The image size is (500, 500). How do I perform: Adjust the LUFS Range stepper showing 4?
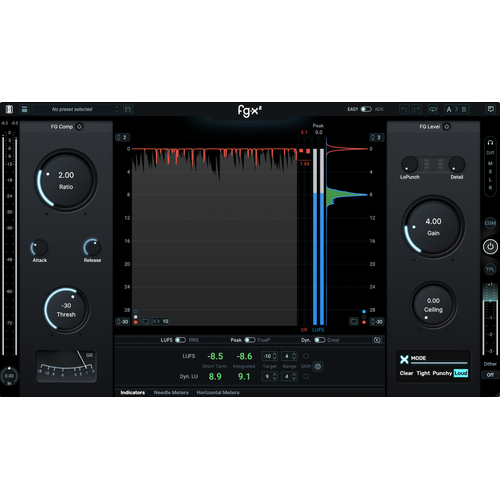[289, 356]
